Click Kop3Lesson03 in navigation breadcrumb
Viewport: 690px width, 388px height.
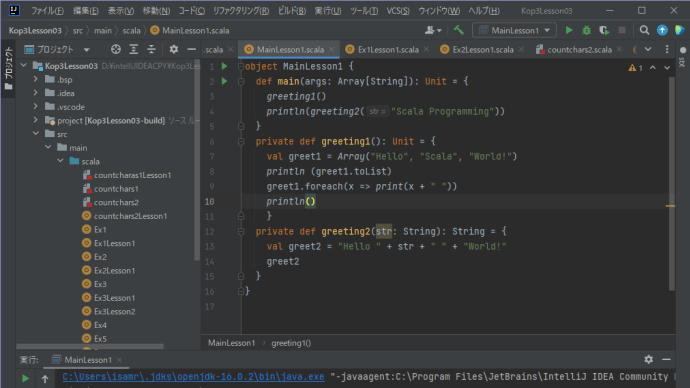35,30
